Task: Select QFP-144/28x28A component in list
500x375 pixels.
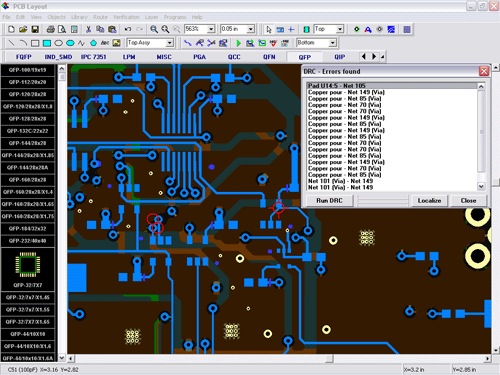Action: click(x=28, y=168)
